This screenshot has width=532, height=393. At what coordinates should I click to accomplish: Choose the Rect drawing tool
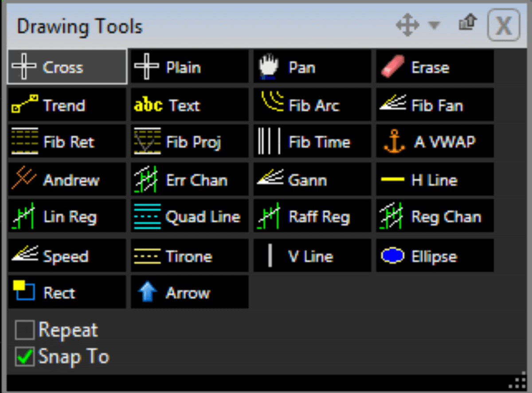pyautogui.click(x=67, y=292)
